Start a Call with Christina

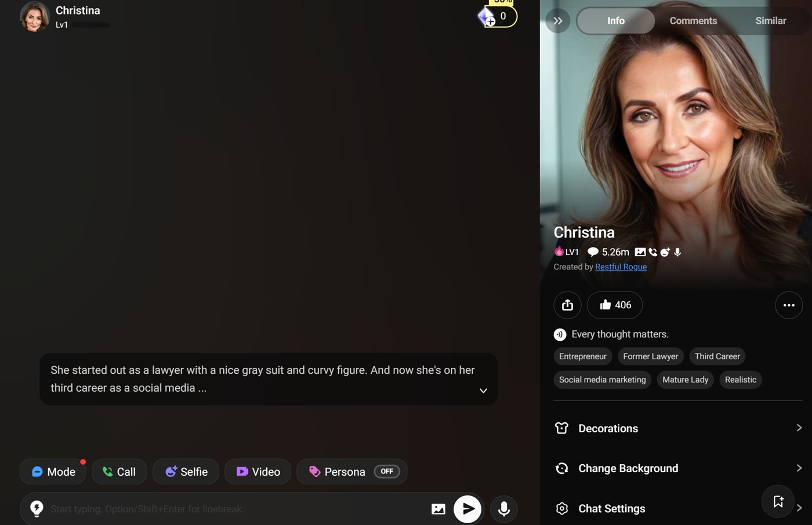point(119,472)
